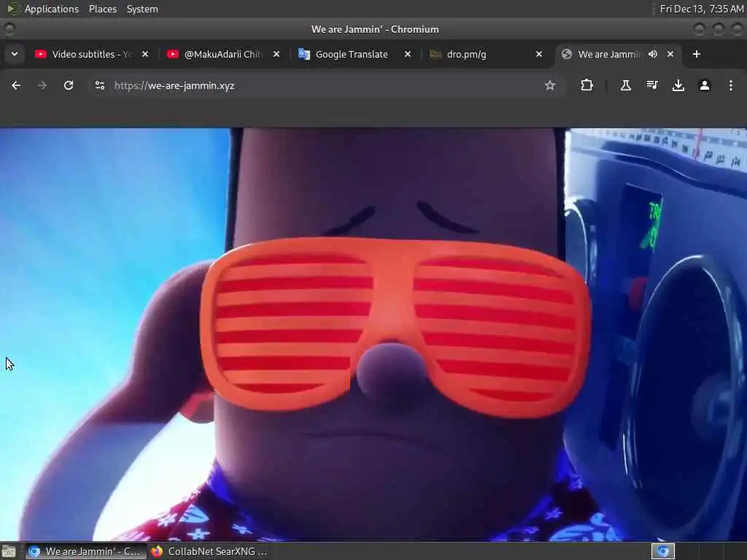Switch to CollabNet SearXNG taskbar window

(x=209, y=552)
